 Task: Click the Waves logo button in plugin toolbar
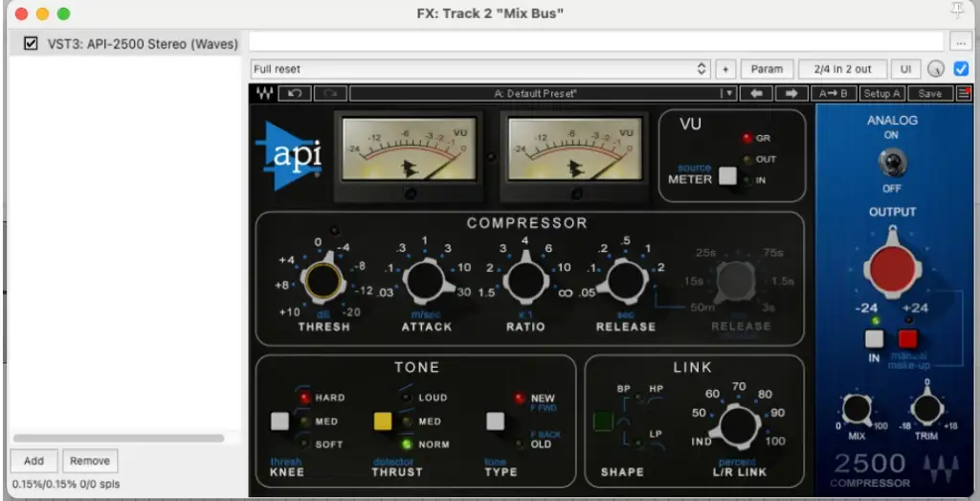click(x=263, y=94)
